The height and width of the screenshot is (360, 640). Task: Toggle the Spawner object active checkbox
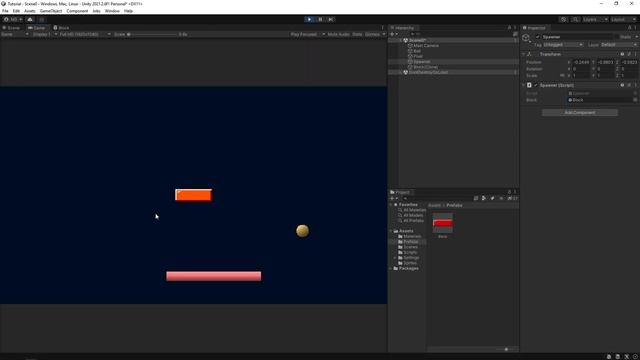[x=538, y=37]
